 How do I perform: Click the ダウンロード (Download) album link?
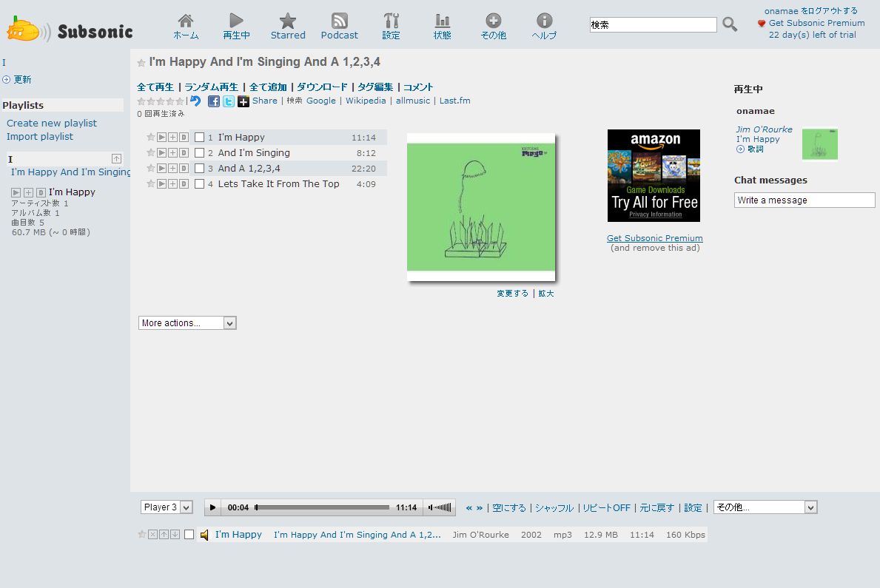322,87
